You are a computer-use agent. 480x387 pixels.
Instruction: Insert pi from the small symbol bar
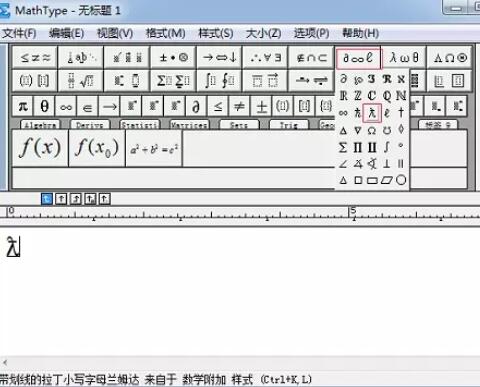pyautogui.click(x=23, y=107)
